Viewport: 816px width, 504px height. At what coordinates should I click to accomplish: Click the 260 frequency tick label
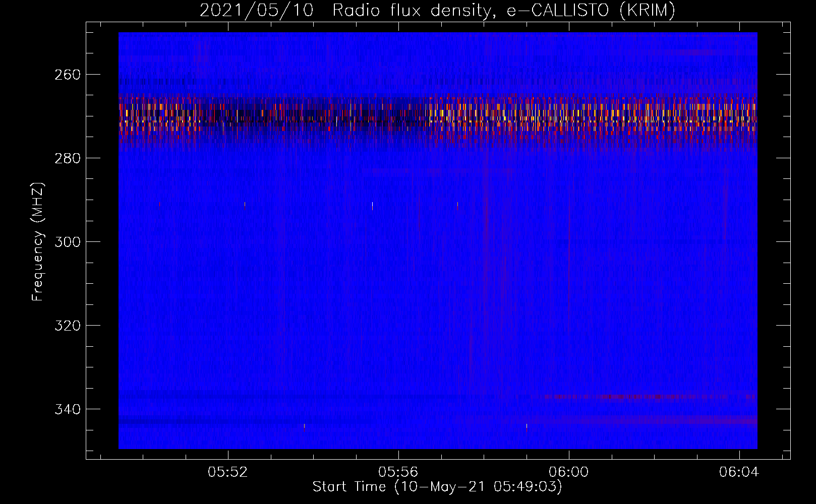[67, 75]
